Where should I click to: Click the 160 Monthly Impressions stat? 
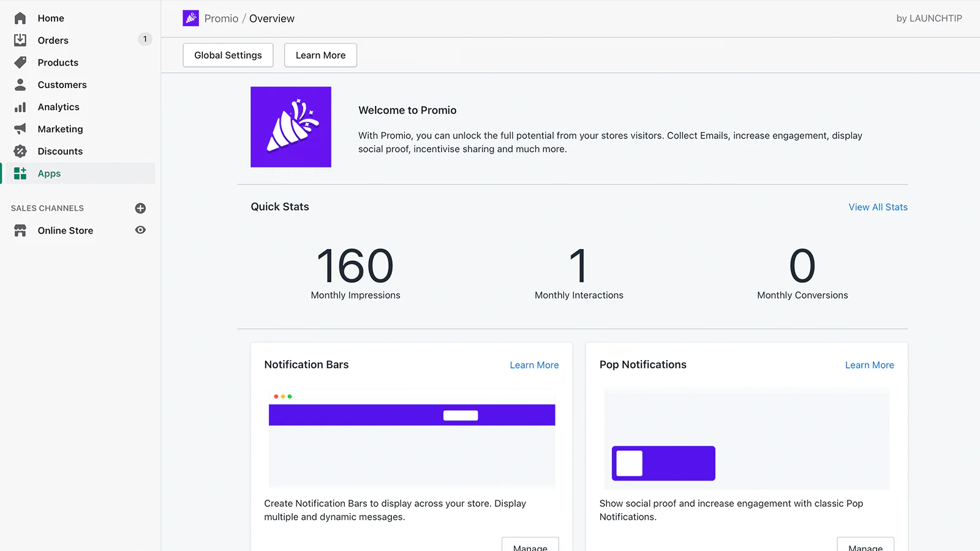355,272
